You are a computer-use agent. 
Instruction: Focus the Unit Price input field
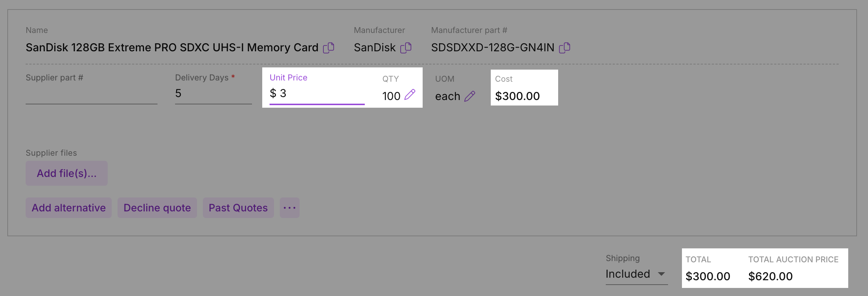tap(317, 93)
